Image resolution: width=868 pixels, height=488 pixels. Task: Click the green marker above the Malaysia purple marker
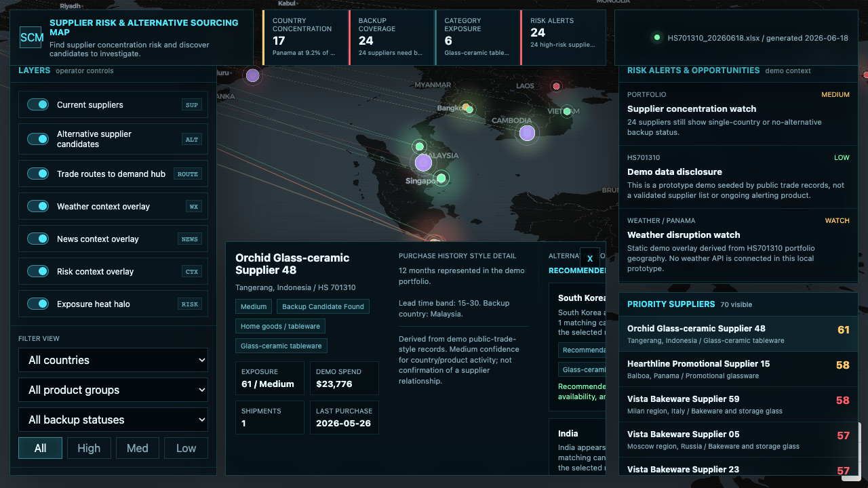coord(419,146)
